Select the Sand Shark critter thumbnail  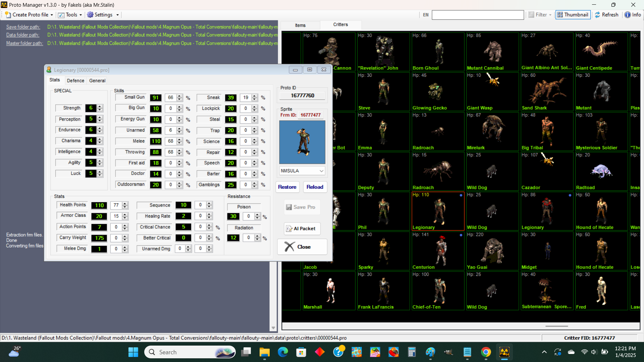coord(547,92)
